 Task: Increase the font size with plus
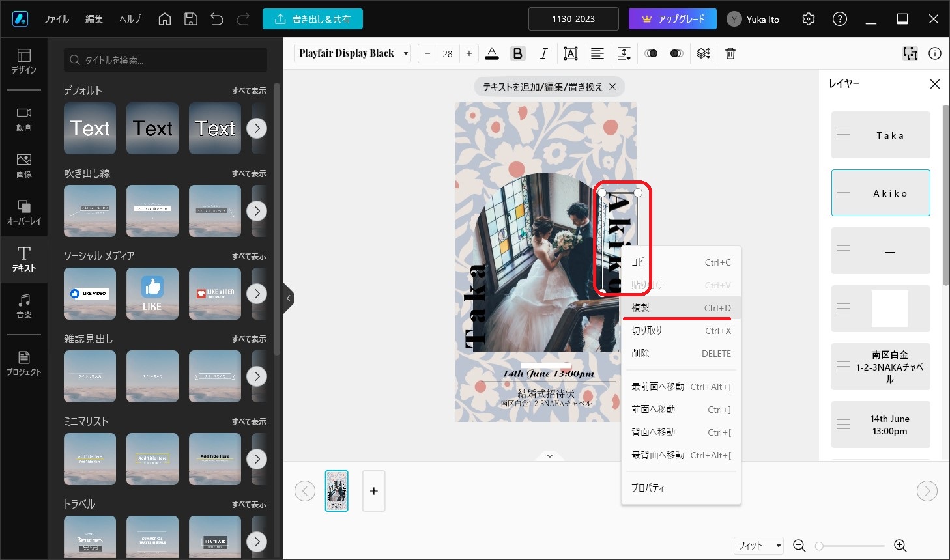pos(469,53)
